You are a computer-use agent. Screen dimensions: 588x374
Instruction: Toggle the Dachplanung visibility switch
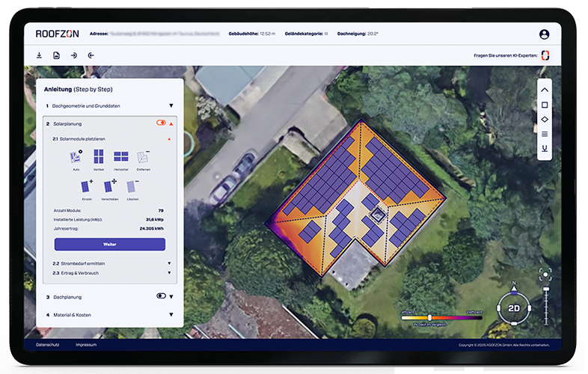(x=161, y=296)
